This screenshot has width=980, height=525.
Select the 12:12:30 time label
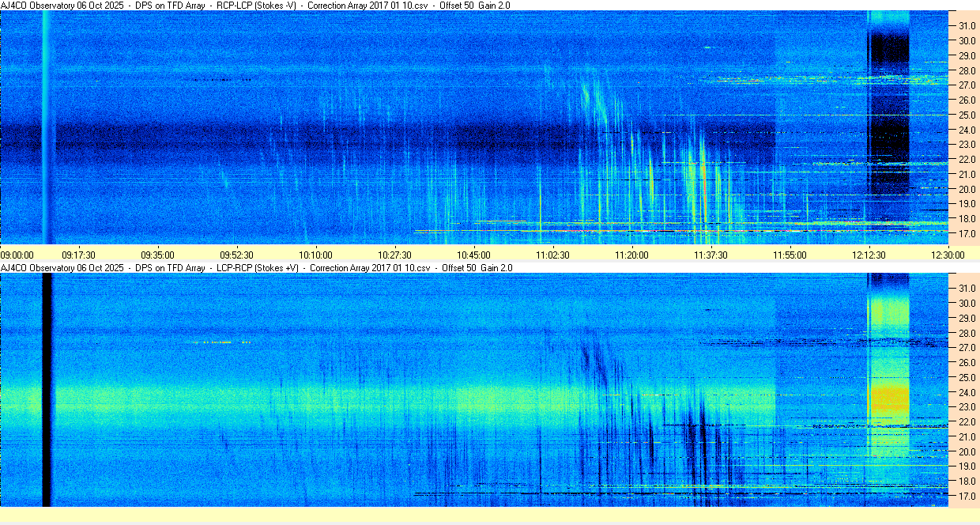tap(869, 255)
